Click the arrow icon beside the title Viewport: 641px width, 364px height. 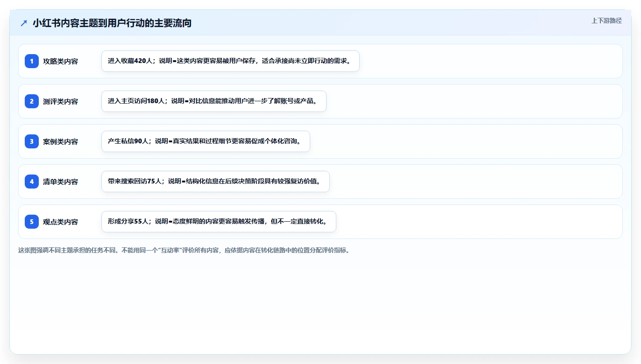pyautogui.click(x=24, y=23)
